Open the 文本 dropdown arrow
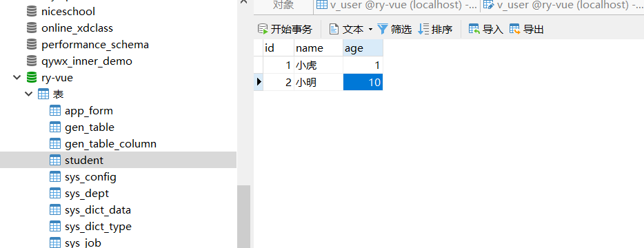 tap(370, 30)
